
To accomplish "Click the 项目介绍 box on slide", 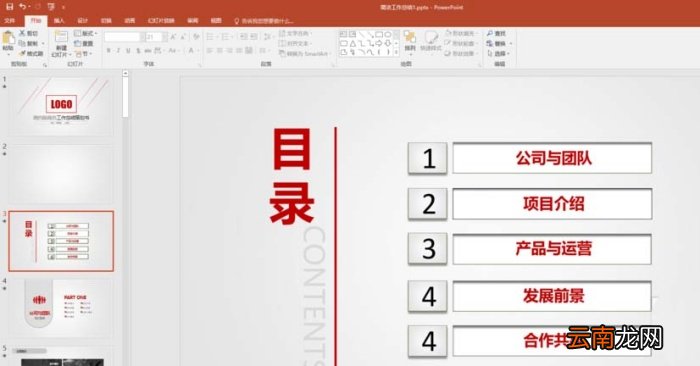I will pos(552,204).
